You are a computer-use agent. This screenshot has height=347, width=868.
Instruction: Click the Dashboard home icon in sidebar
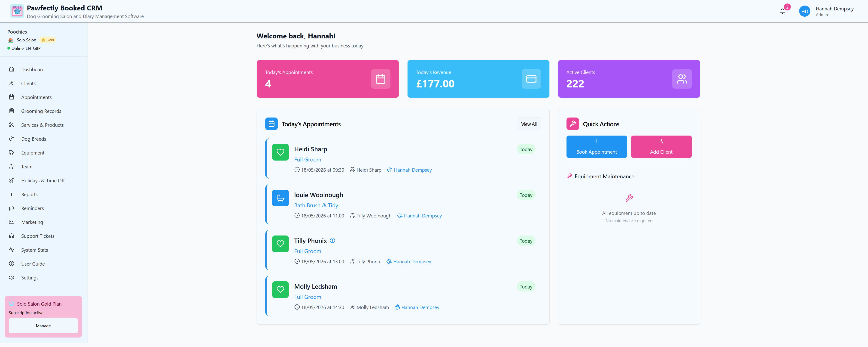click(x=12, y=69)
